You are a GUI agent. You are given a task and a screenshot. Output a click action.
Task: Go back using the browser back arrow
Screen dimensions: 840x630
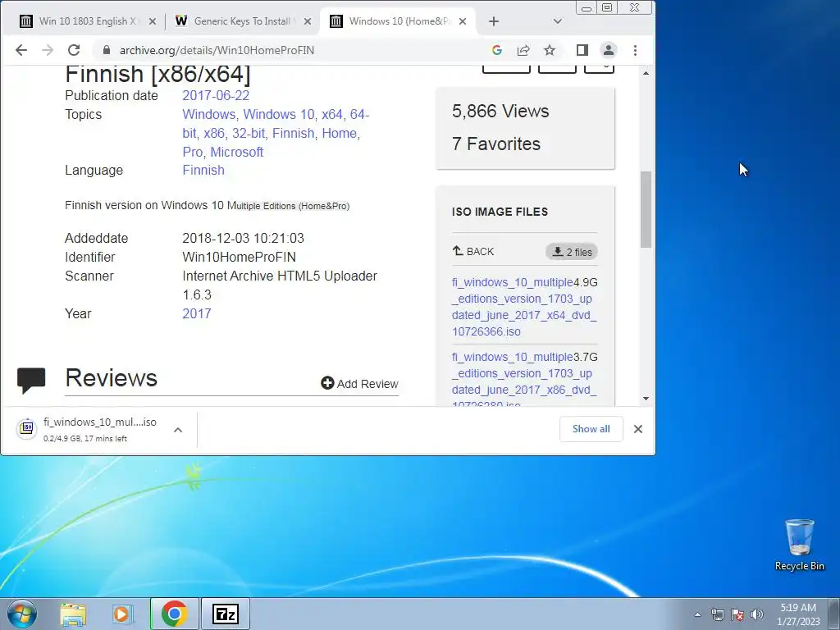tap(21, 50)
